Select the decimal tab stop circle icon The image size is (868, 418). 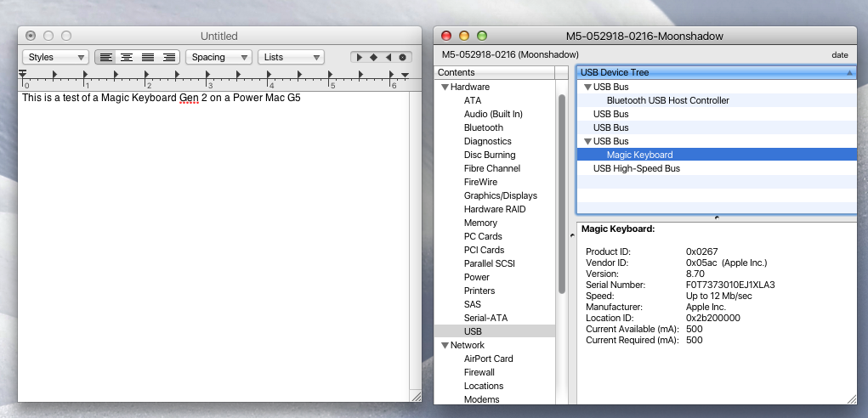(402, 57)
